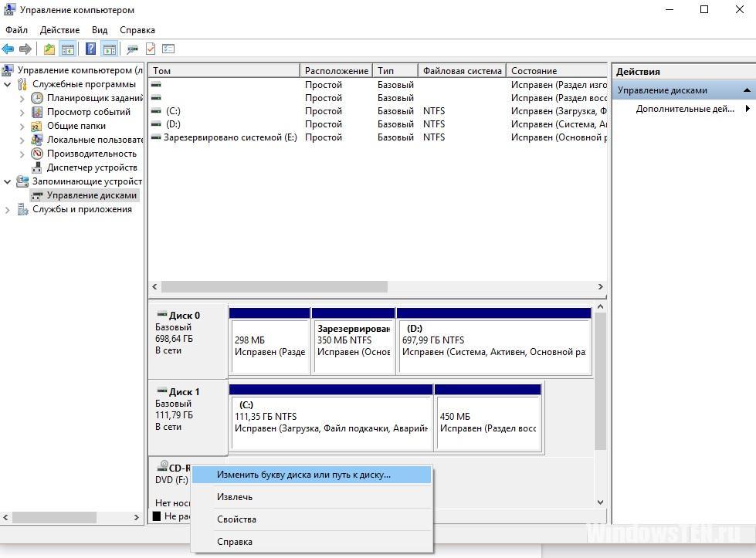
Task: Open the Вид menu
Action: pyautogui.click(x=100, y=30)
